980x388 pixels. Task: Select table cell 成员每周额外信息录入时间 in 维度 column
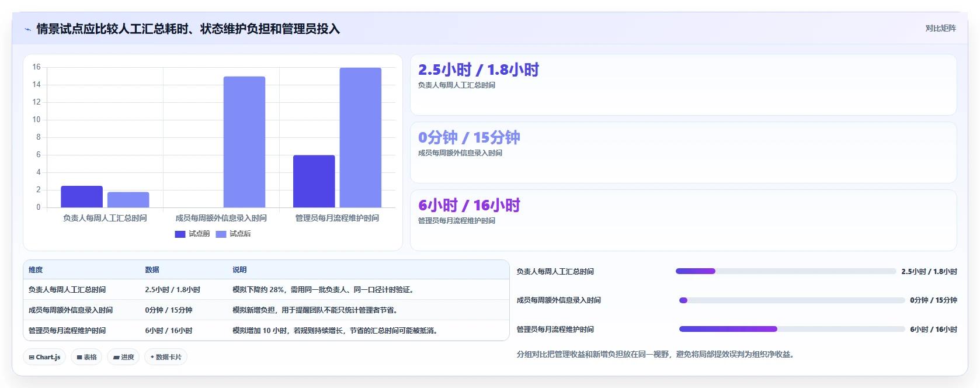[71, 310]
